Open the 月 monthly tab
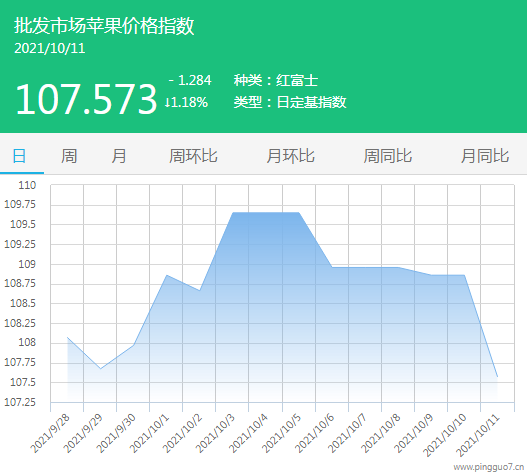 119,156
